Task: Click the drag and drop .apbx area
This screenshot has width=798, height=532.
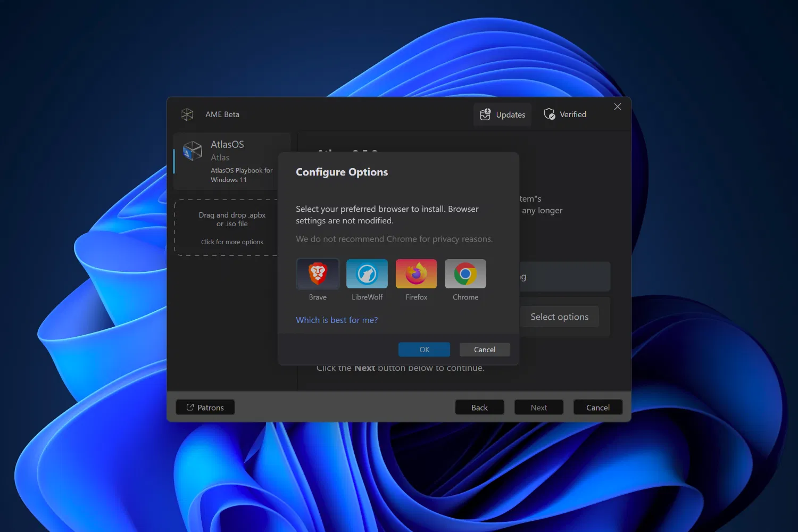Action: point(227,228)
